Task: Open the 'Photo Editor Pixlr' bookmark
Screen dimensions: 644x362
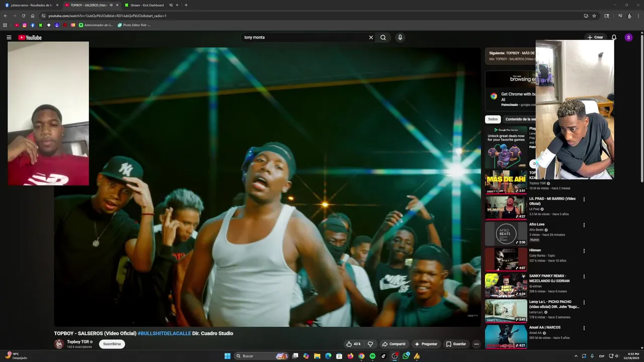Action: [134, 25]
